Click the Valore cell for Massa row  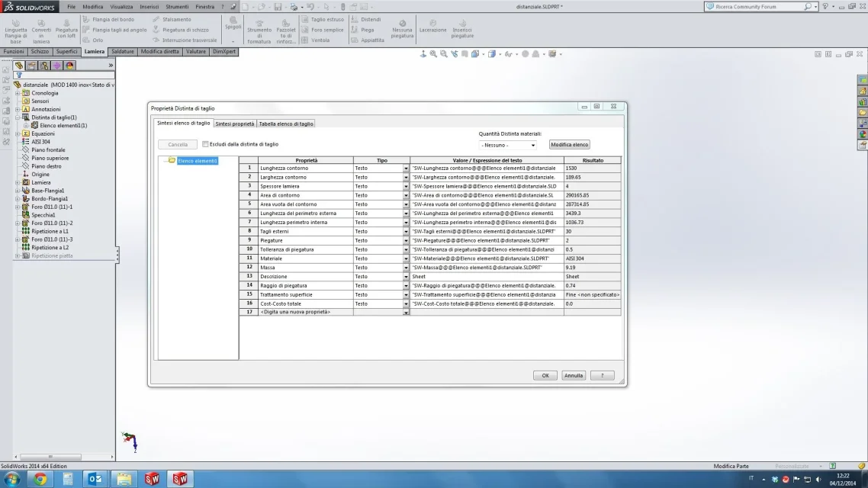[x=487, y=267]
